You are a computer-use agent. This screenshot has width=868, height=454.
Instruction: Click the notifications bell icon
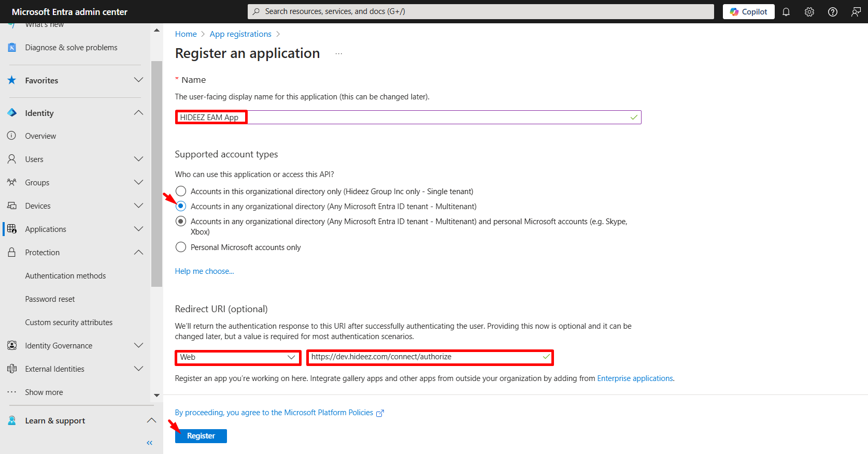pyautogui.click(x=786, y=12)
